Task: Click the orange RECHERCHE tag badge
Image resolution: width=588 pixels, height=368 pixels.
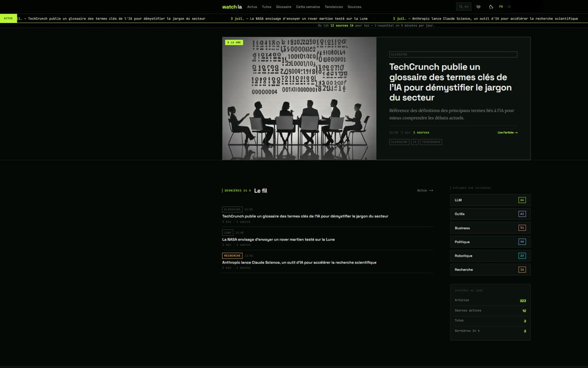Action: pyautogui.click(x=232, y=256)
